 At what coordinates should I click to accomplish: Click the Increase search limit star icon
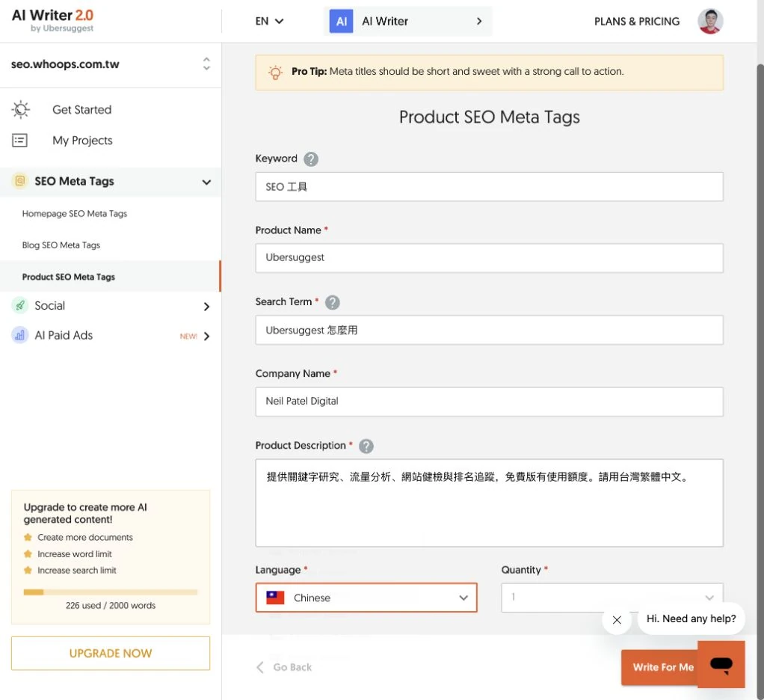(x=28, y=570)
